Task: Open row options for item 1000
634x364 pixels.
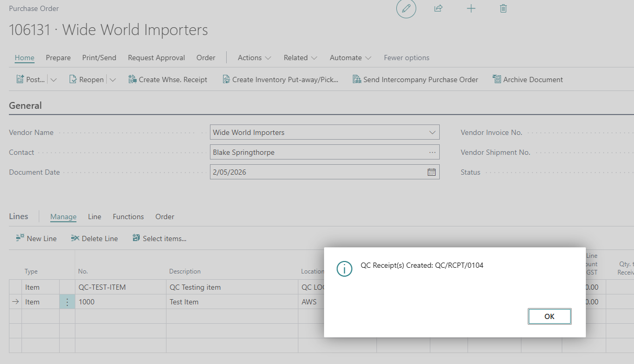Action: point(67,302)
